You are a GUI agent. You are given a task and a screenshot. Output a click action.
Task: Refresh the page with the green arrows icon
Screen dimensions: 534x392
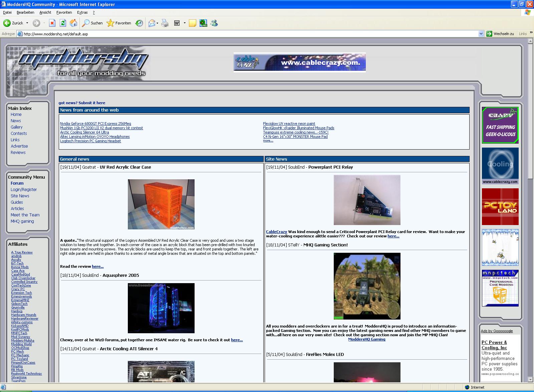click(63, 23)
